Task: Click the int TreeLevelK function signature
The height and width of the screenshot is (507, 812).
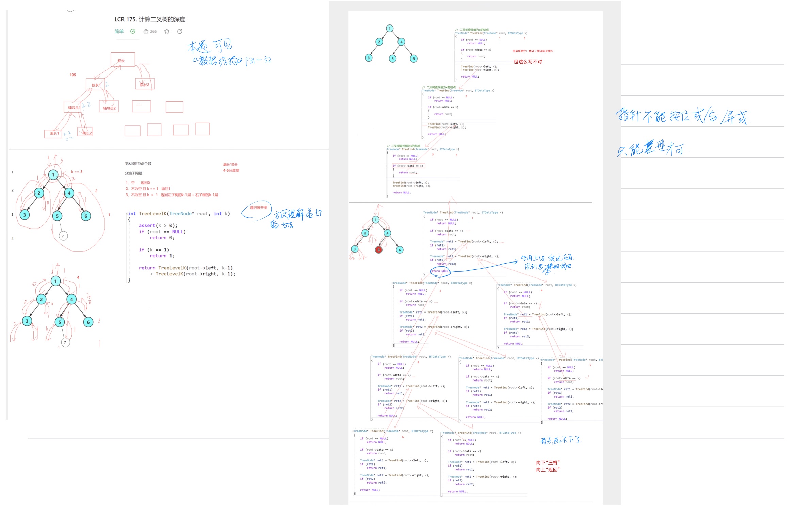Action: [x=179, y=214]
